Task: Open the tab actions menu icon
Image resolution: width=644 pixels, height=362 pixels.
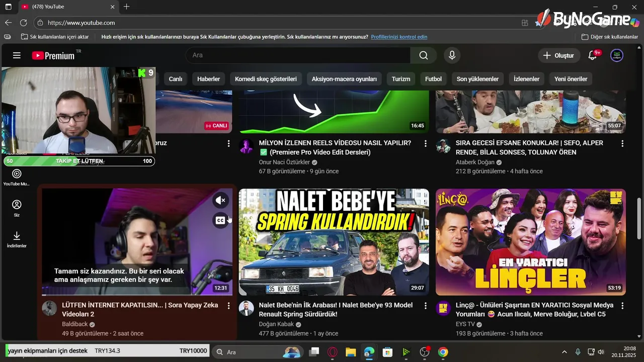Action: pos(8,7)
